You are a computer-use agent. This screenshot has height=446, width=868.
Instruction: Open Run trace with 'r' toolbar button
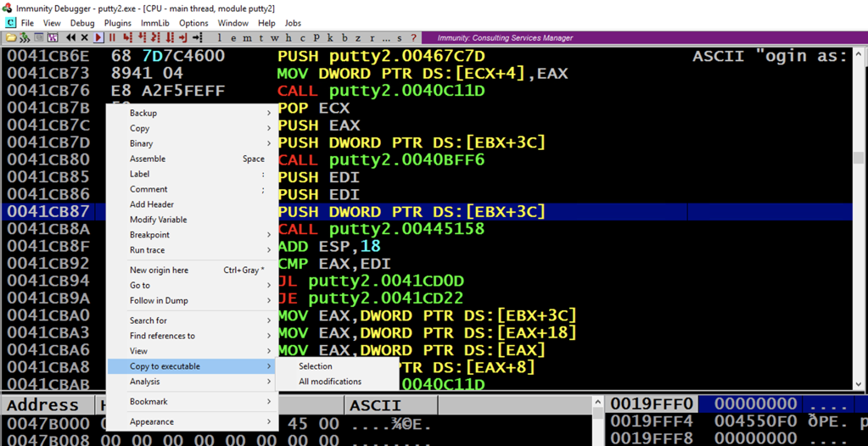click(x=372, y=37)
